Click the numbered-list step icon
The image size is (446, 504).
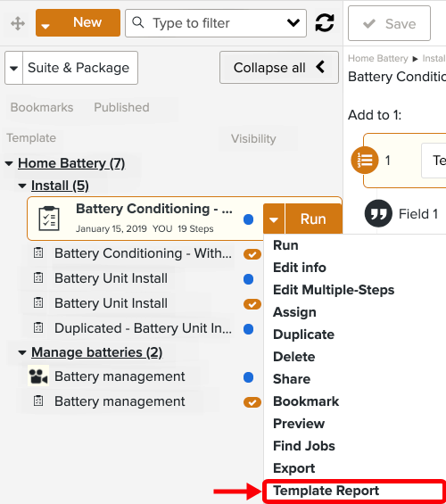tap(365, 160)
